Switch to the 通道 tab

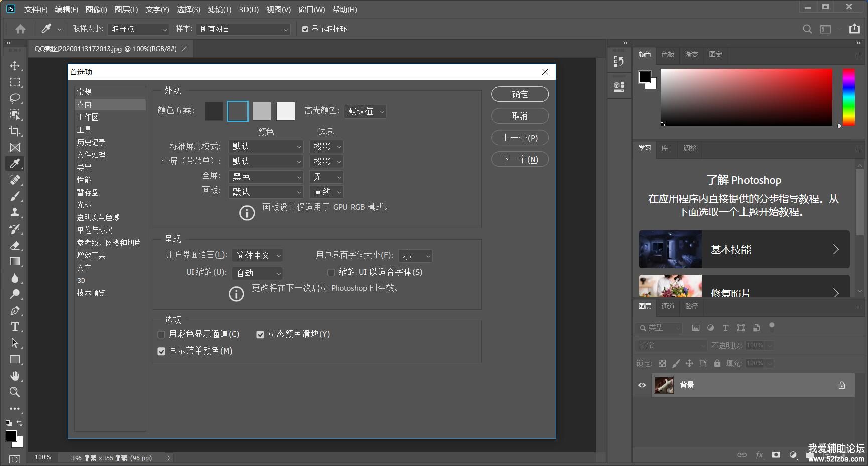click(668, 306)
